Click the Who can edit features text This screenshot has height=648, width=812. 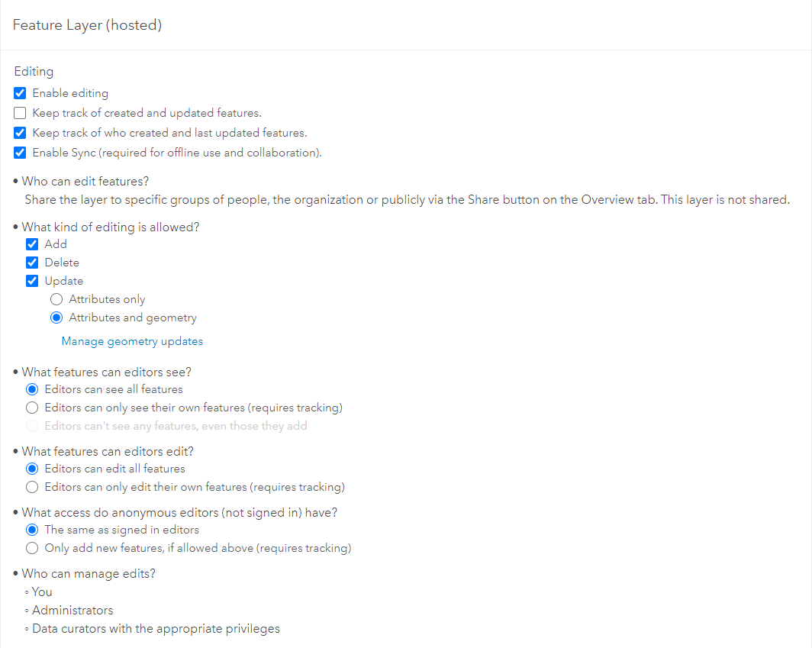coord(85,182)
